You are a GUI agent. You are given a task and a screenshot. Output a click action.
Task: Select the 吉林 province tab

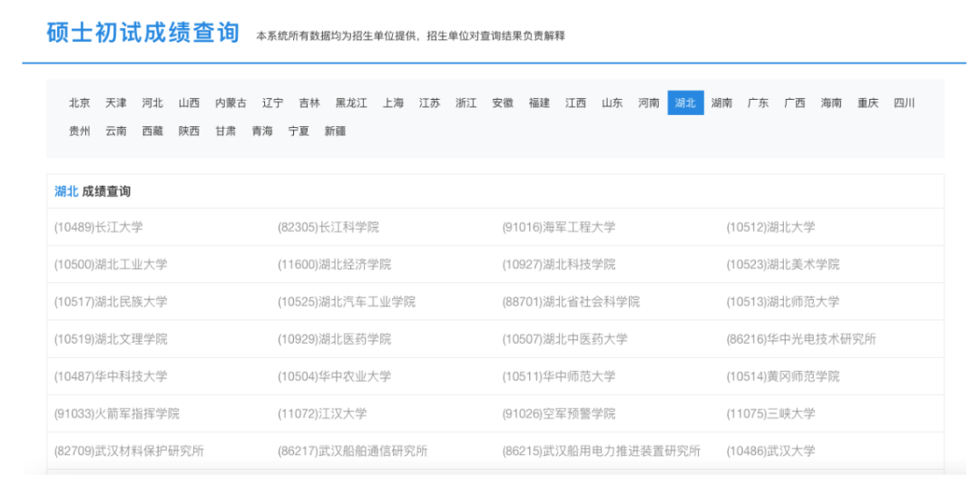tap(309, 103)
